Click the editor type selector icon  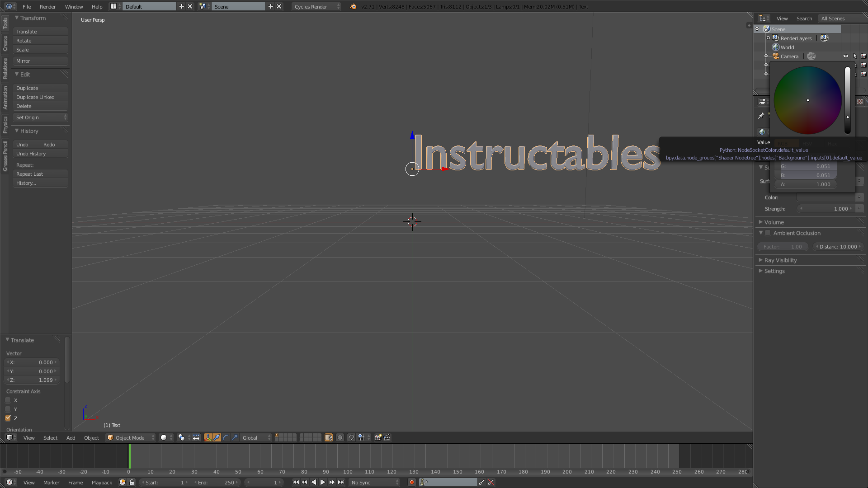[x=10, y=437]
